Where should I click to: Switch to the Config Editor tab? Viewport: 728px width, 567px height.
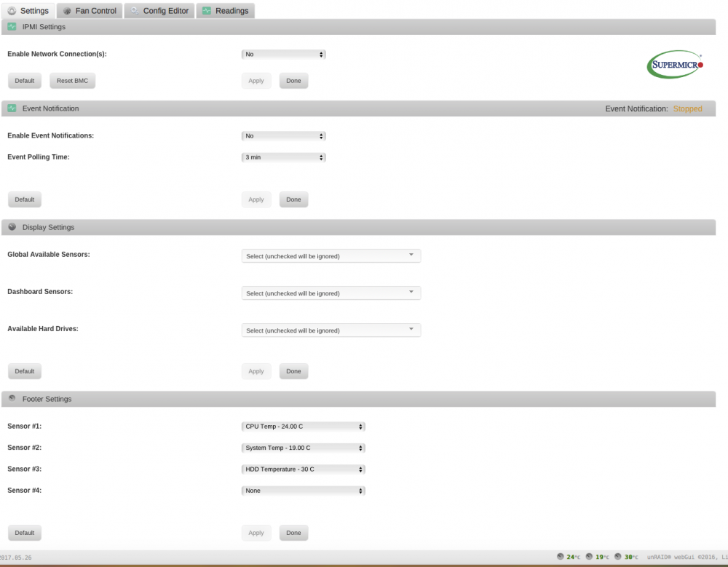click(159, 11)
